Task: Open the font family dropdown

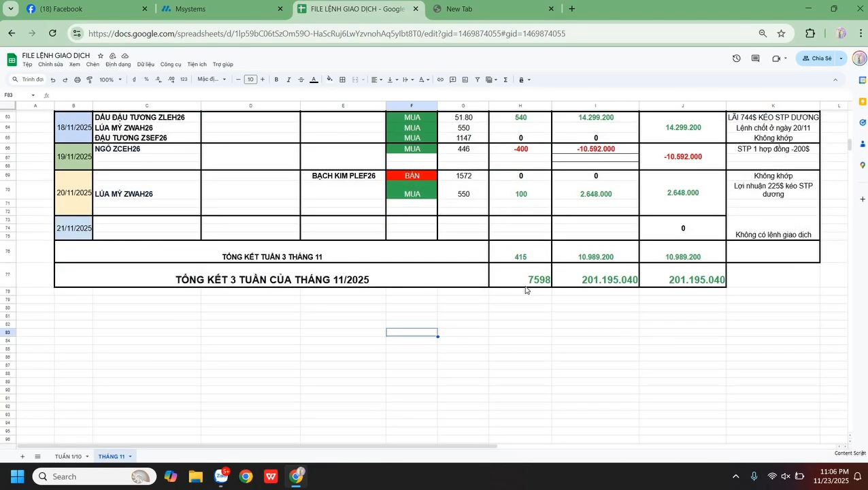Action: [211, 80]
